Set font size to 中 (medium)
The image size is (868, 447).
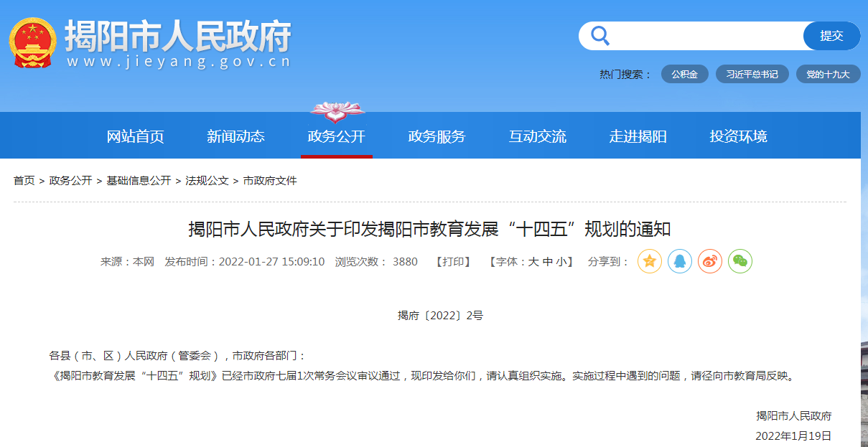tap(548, 262)
